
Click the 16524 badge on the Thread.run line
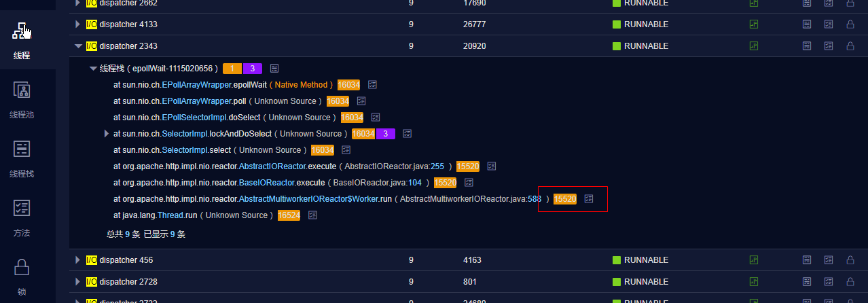(289, 215)
